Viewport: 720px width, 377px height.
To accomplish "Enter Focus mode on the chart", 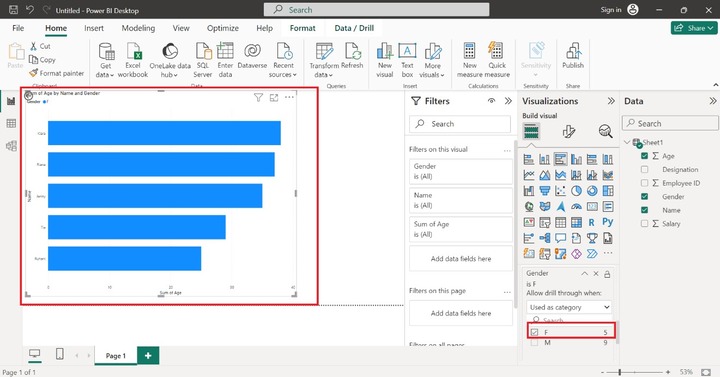I will (x=274, y=97).
